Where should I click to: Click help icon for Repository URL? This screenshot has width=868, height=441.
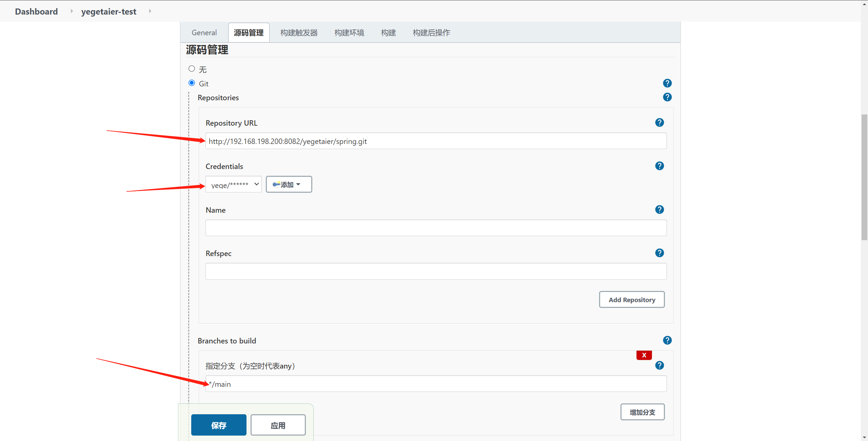coord(659,123)
